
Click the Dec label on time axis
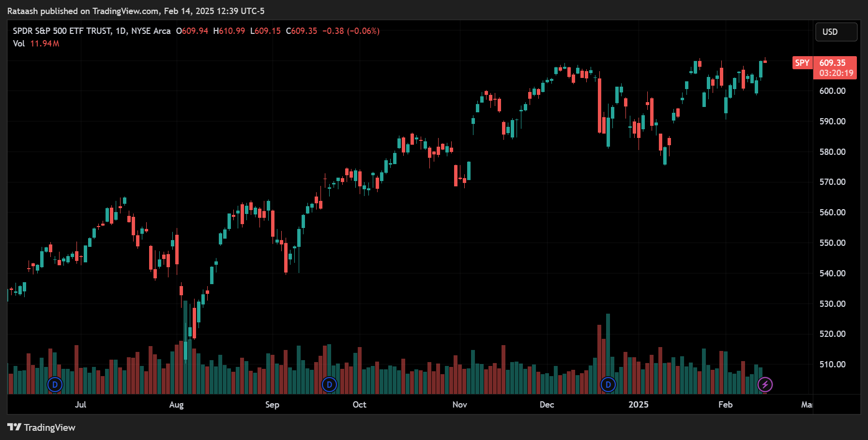pyautogui.click(x=547, y=405)
